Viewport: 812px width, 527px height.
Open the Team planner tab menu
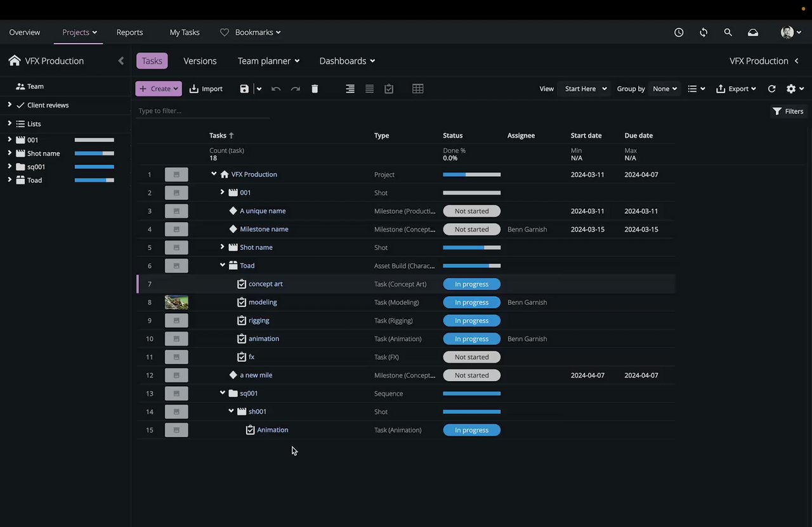268,61
